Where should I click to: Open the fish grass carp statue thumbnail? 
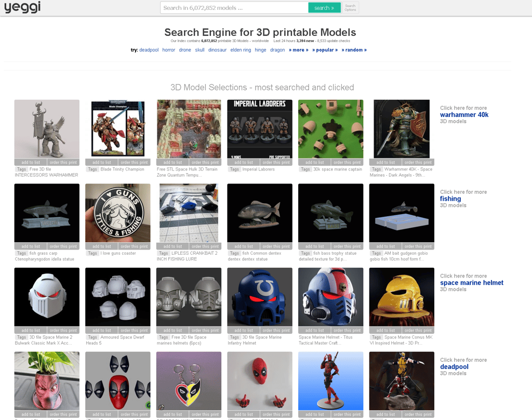(47, 213)
